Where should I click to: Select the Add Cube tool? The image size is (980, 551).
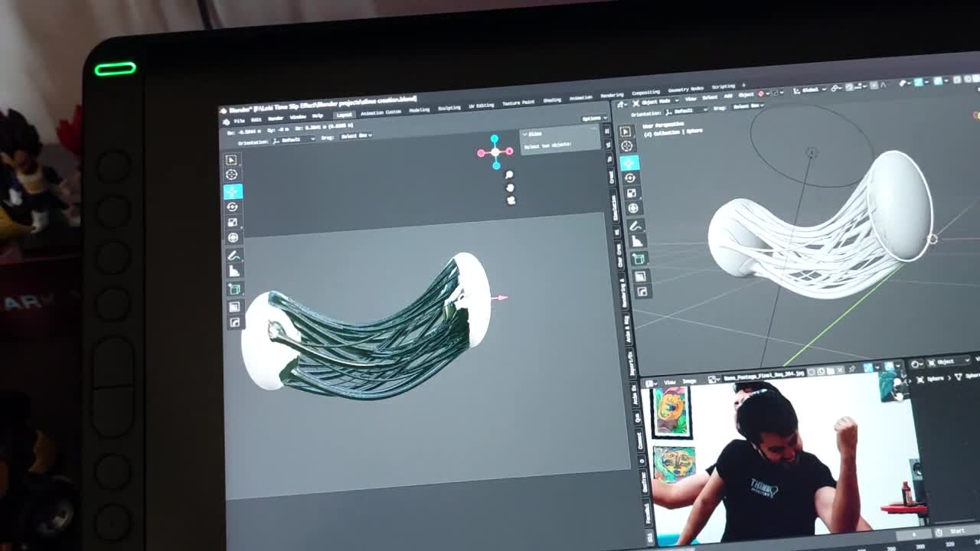pyautogui.click(x=234, y=287)
